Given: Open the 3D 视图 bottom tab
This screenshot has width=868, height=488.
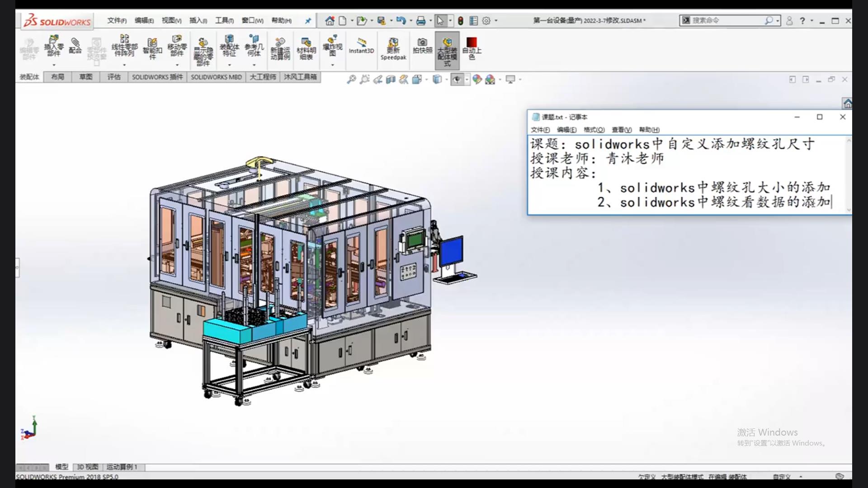Looking at the screenshot, I should pos(87,467).
